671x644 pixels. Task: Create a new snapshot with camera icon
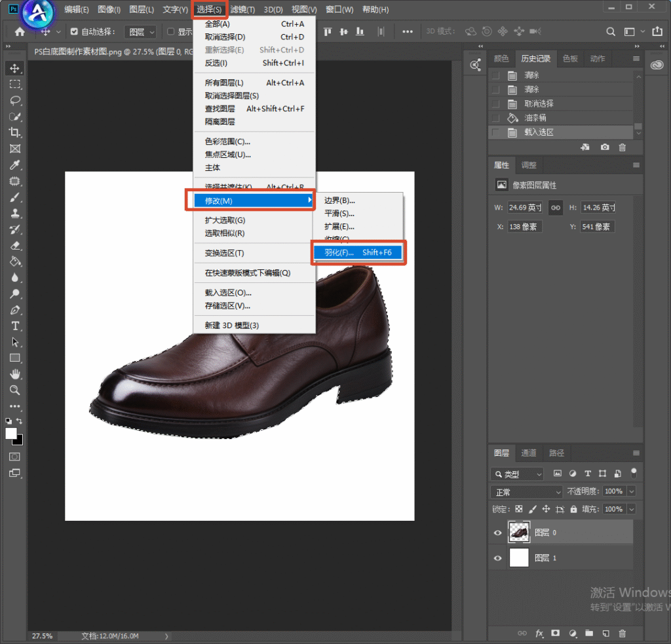click(x=605, y=147)
